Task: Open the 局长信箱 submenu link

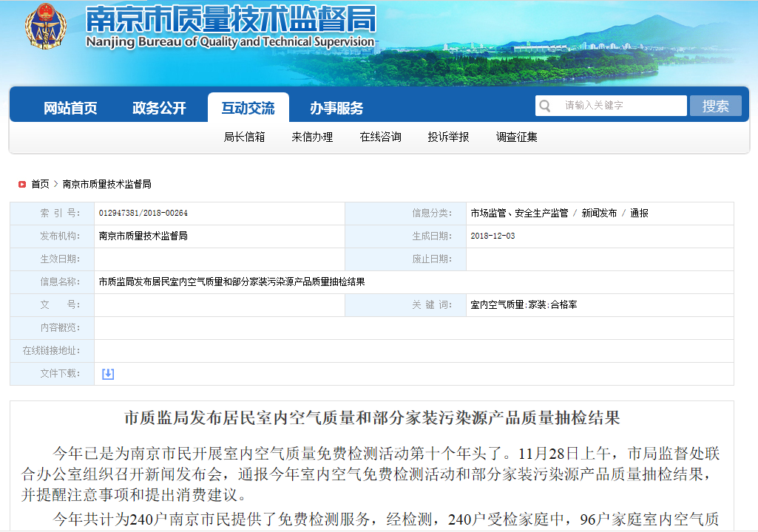Action: point(244,137)
